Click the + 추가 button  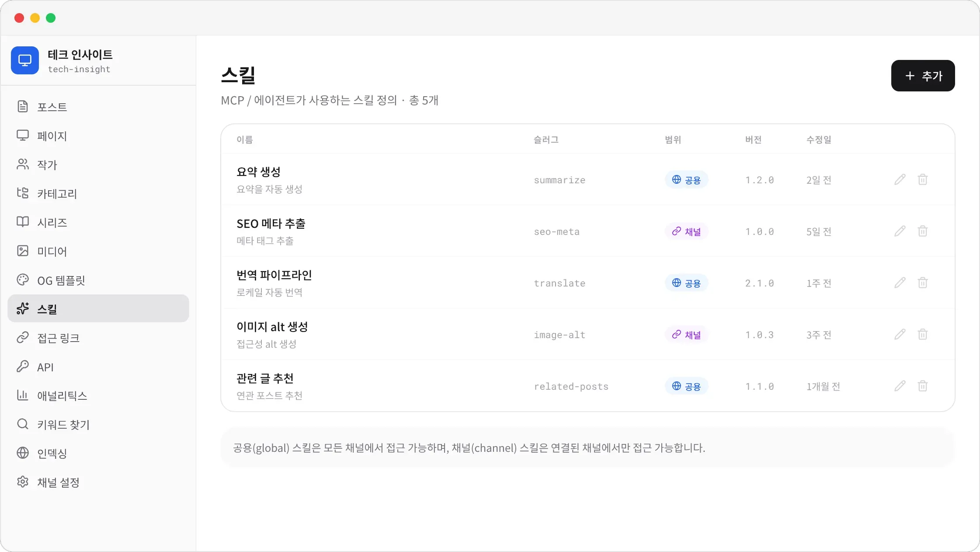point(923,76)
